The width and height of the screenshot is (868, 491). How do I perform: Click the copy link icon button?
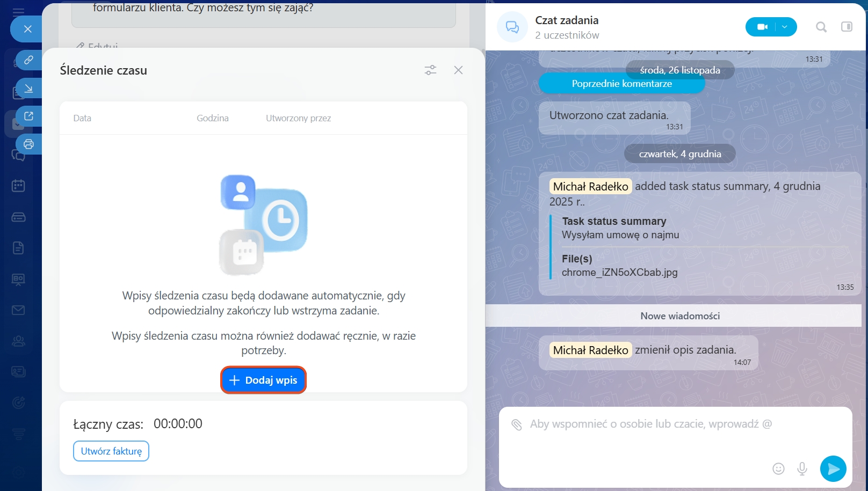28,60
